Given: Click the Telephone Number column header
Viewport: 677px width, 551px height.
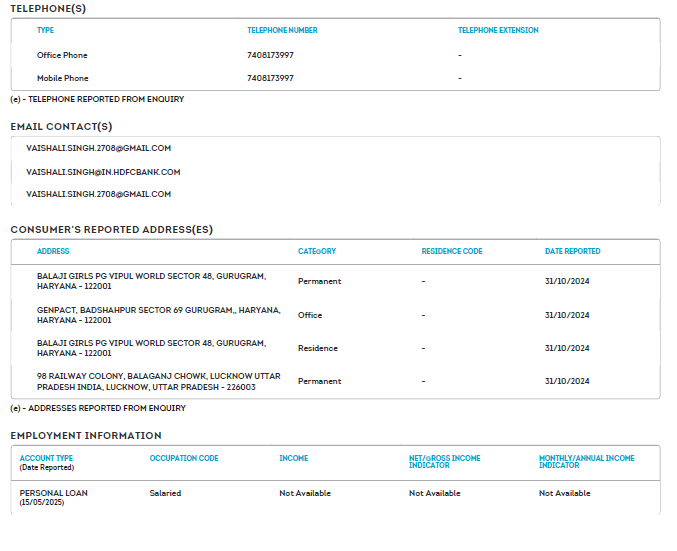Looking at the screenshot, I should (282, 31).
